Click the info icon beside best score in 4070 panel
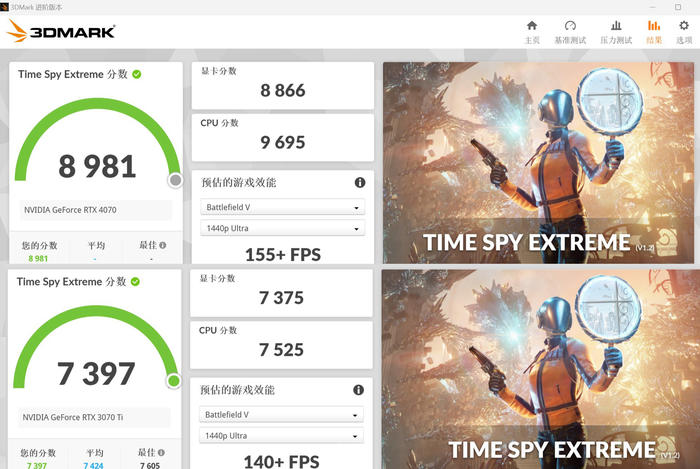This screenshot has width=700, height=469. (162, 245)
